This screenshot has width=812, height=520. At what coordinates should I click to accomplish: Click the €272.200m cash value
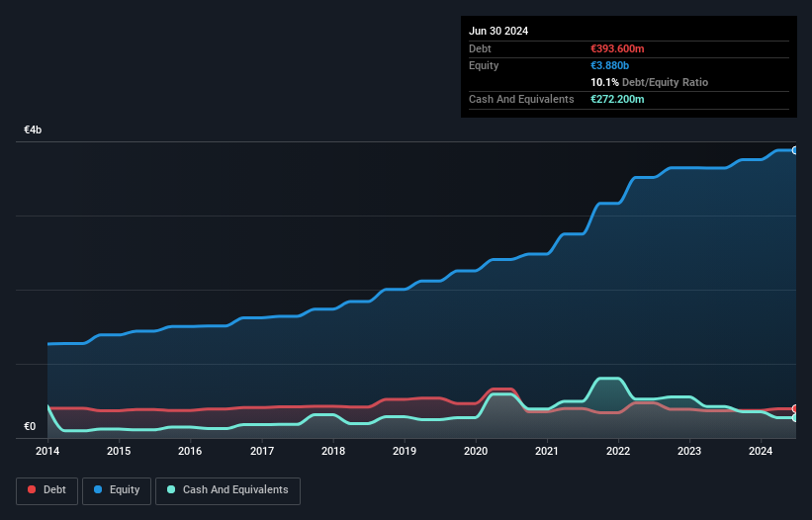pyautogui.click(x=617, y=99)
